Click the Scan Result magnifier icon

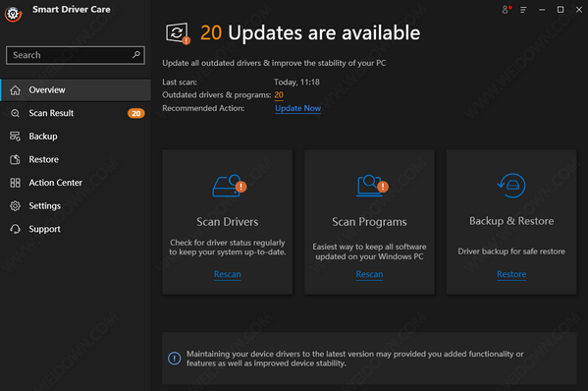15,113
